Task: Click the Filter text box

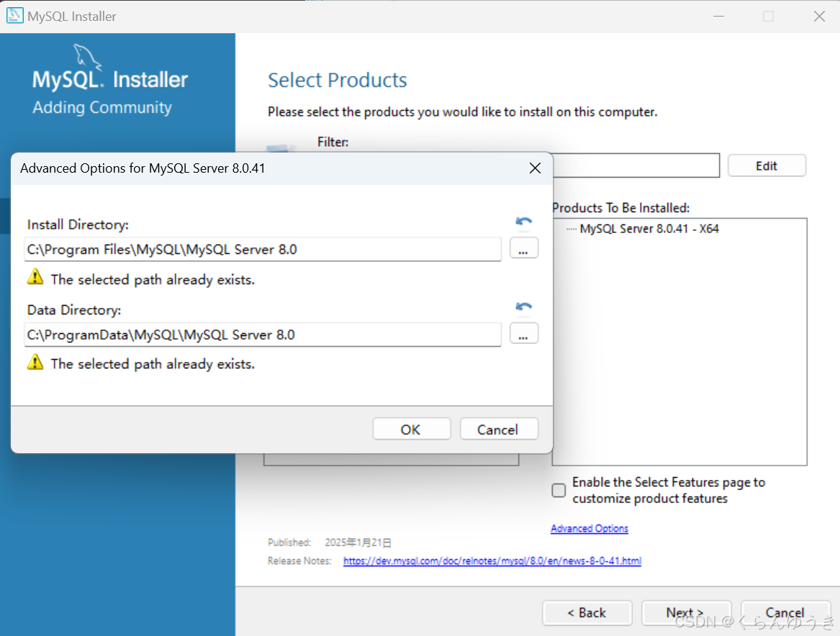Action: pos(636,165)
